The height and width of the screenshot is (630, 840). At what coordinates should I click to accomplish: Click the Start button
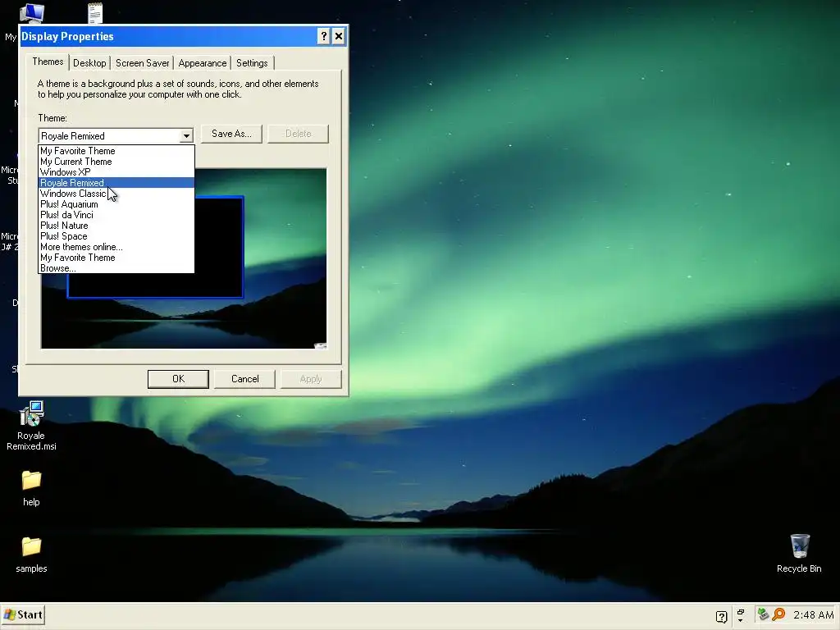23,615
